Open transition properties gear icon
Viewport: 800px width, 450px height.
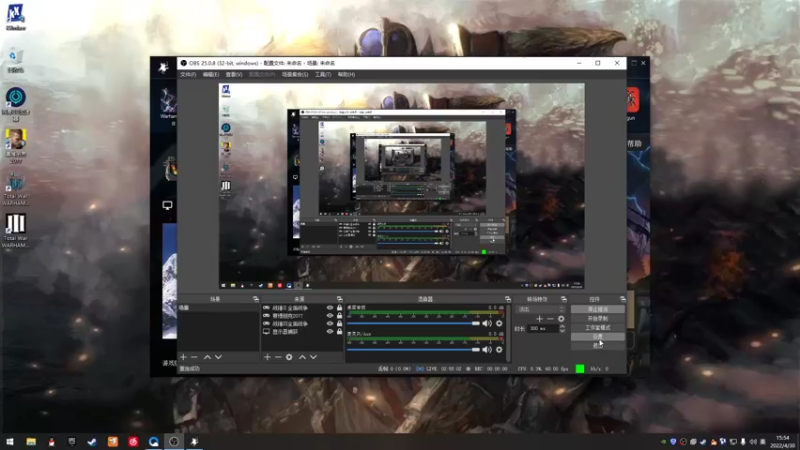tap(561, 319)
